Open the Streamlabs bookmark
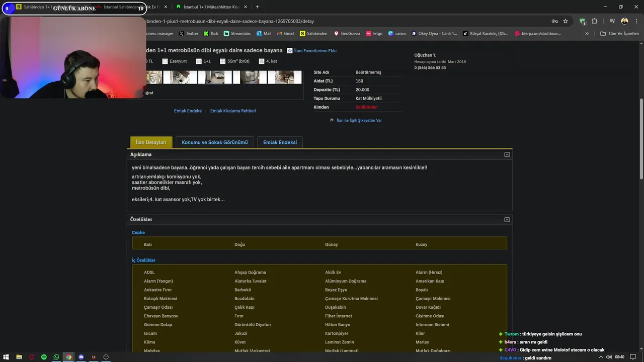The image size is (644, 362). [237, 34]
